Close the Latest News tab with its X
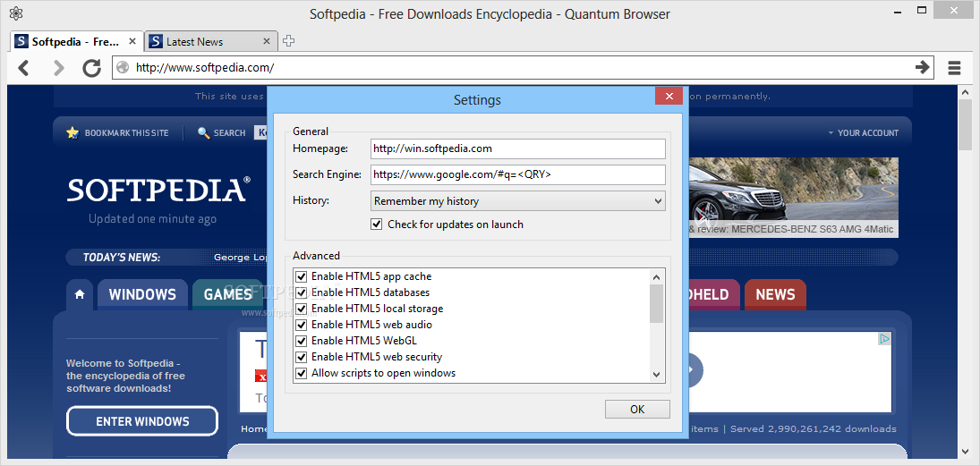Screen dimensions: 980x466 pos(266,41)
